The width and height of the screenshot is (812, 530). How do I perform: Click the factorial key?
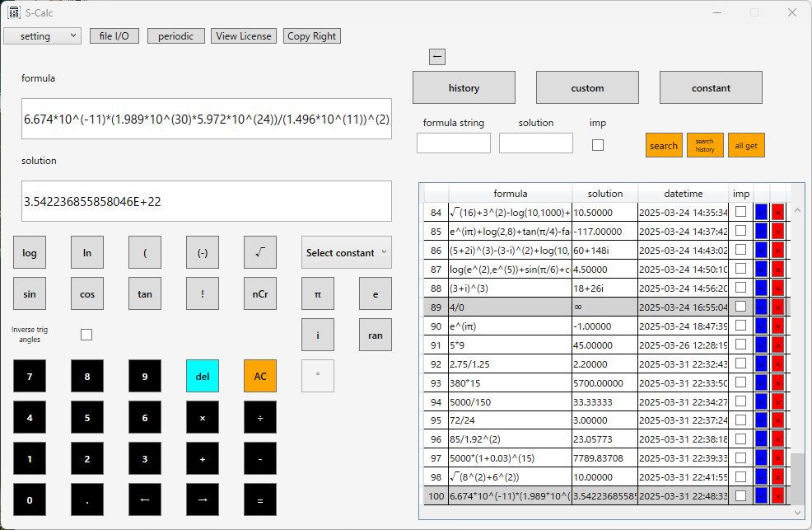203,293
